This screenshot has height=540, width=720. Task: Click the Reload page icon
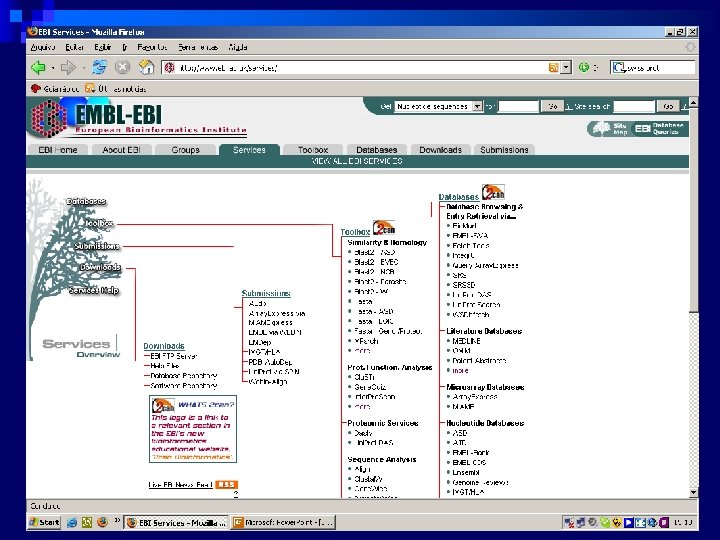click(x=99, y=68)
